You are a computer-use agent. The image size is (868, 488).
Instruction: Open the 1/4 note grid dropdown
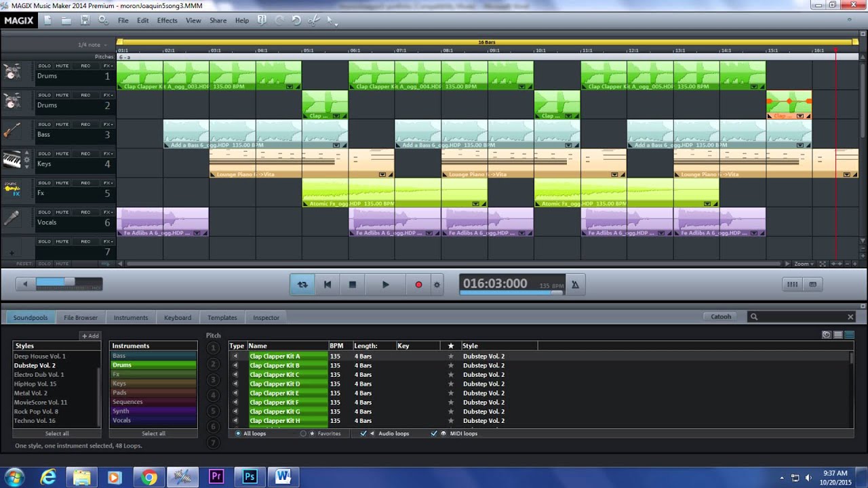(x=92, y=45)
